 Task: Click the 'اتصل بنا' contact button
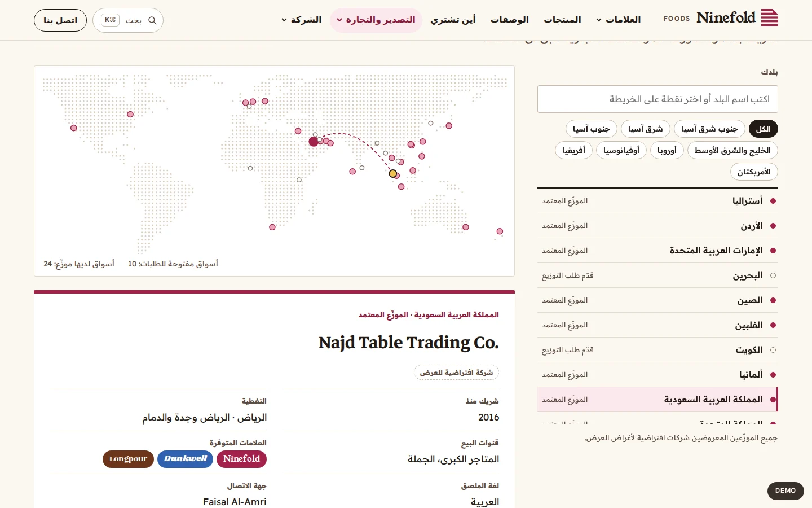point(60,20)
